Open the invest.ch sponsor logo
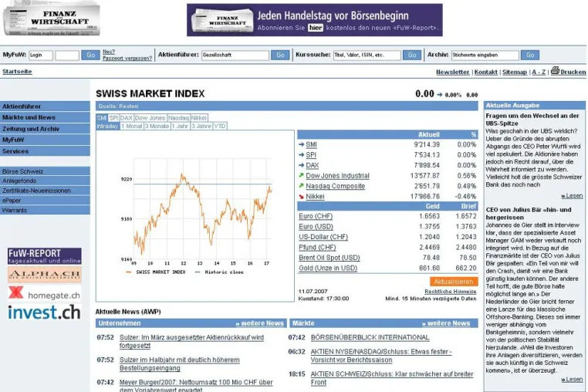588x392 pixels. point(45,312)
